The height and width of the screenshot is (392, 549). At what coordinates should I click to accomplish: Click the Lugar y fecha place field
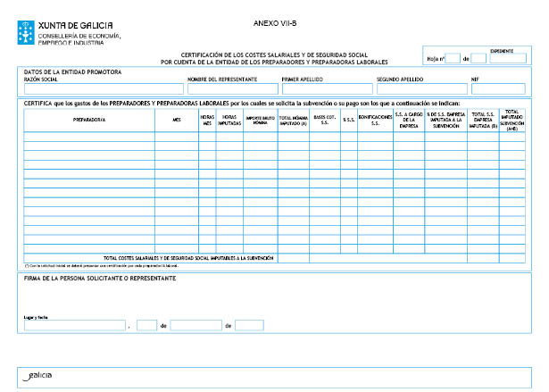tap(75, 326)
